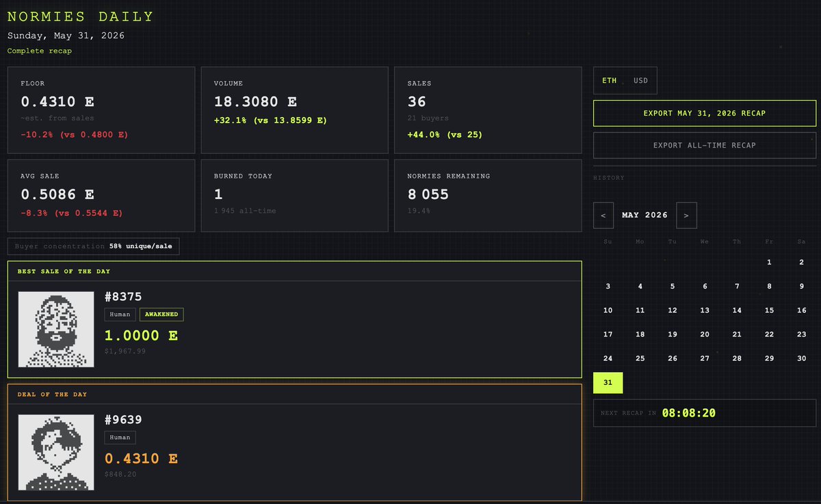Click day 21 in calendar
The image size is (821, 504).
tap(737, 334)
